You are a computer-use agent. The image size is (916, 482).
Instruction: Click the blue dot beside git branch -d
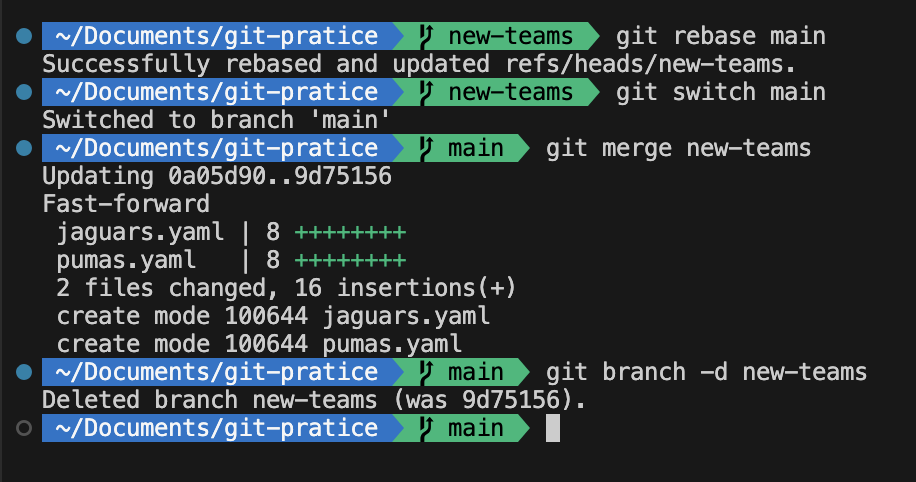pyautogui.click(x=24, y=372)
